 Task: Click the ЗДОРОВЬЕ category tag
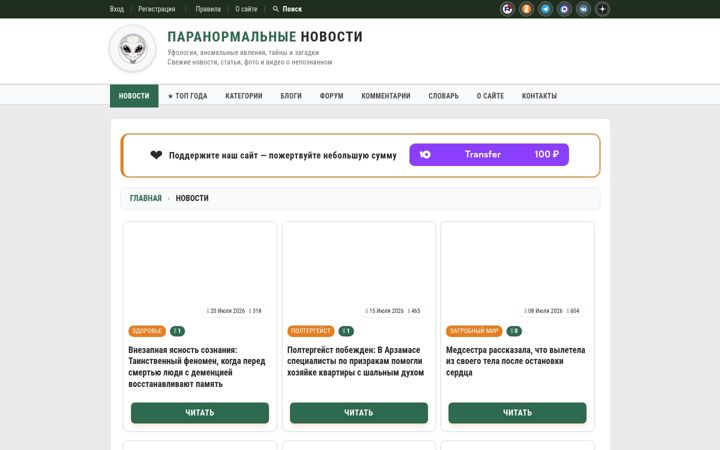pyautogui.click(x=147, y=331)
